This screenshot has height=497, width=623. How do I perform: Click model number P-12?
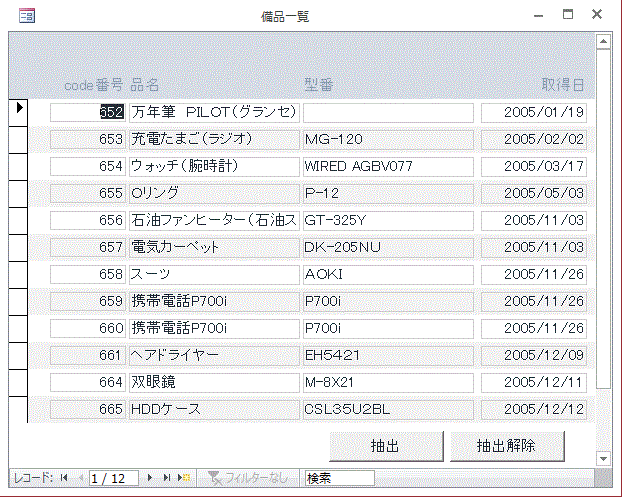coord(388,193)
